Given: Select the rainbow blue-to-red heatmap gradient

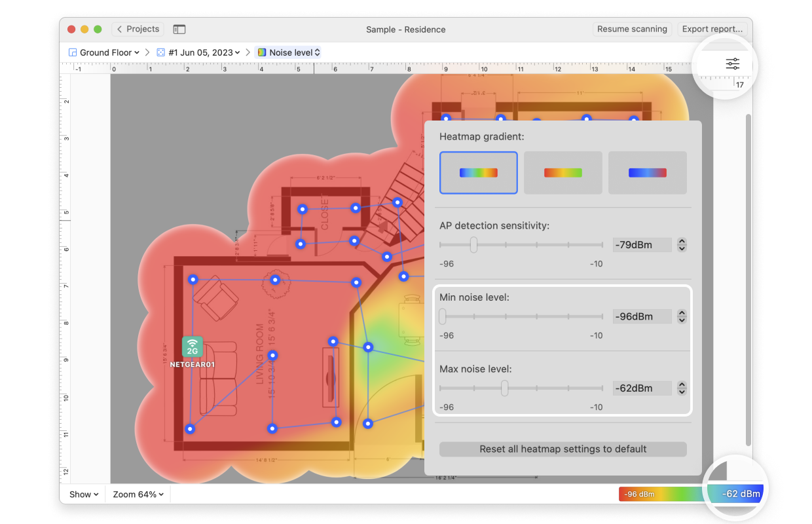Looking at the screenshot, I should (x=479, y=173).
